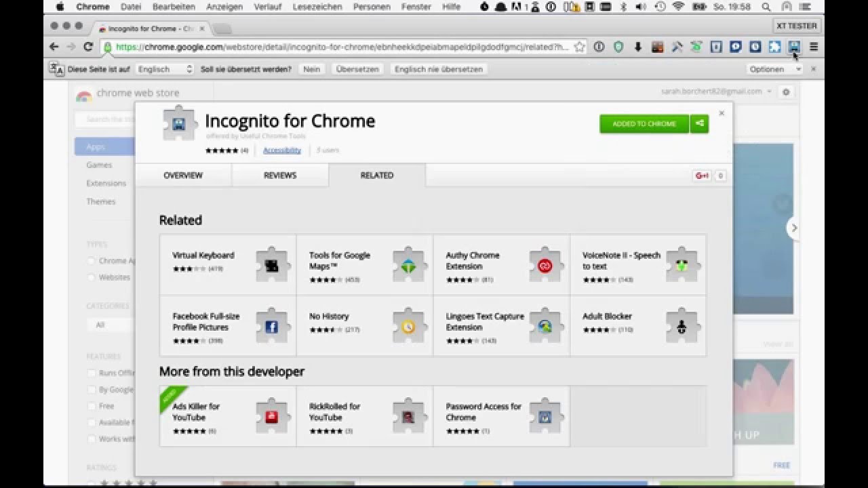Open account email dropdown
Image resolution: width=868 pixels, height=488 pixels.
[x=717, y=91]
